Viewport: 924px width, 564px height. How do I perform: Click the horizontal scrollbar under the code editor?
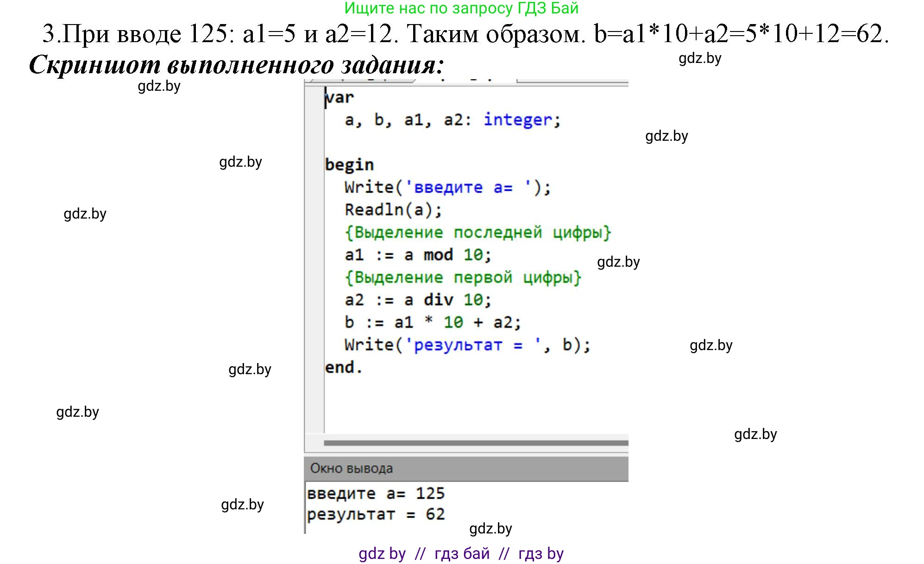pos(475,443)
